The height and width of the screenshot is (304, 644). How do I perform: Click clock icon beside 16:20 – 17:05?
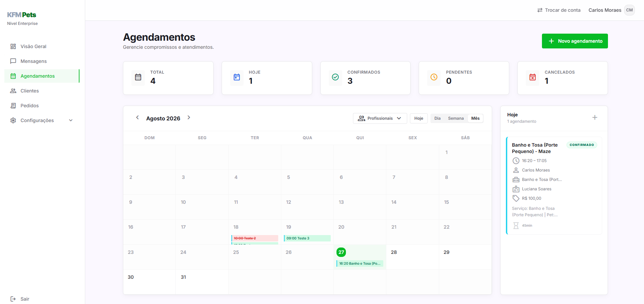516,161
